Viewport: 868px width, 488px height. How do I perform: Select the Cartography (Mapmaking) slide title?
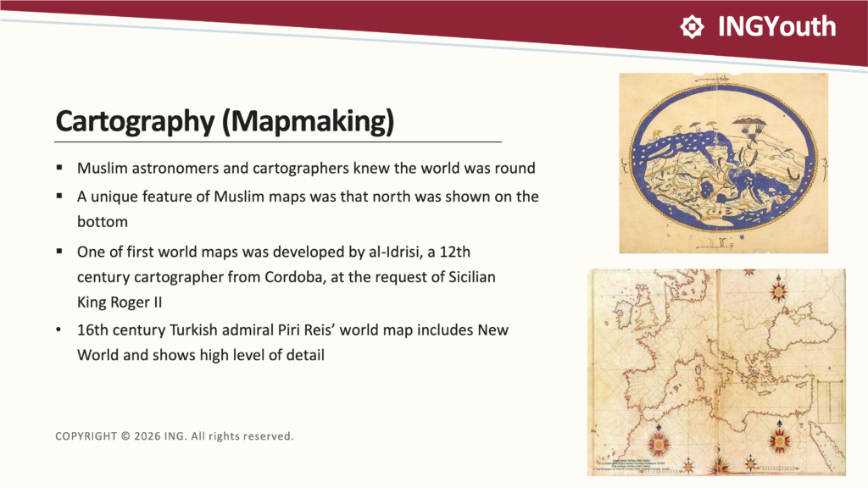[x=225, y=121]
